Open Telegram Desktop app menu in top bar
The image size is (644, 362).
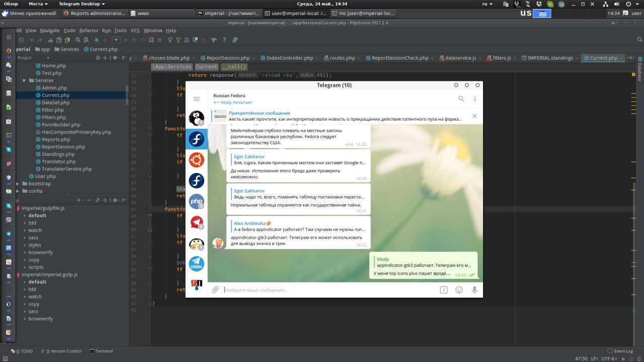click(x=82, y=4)
